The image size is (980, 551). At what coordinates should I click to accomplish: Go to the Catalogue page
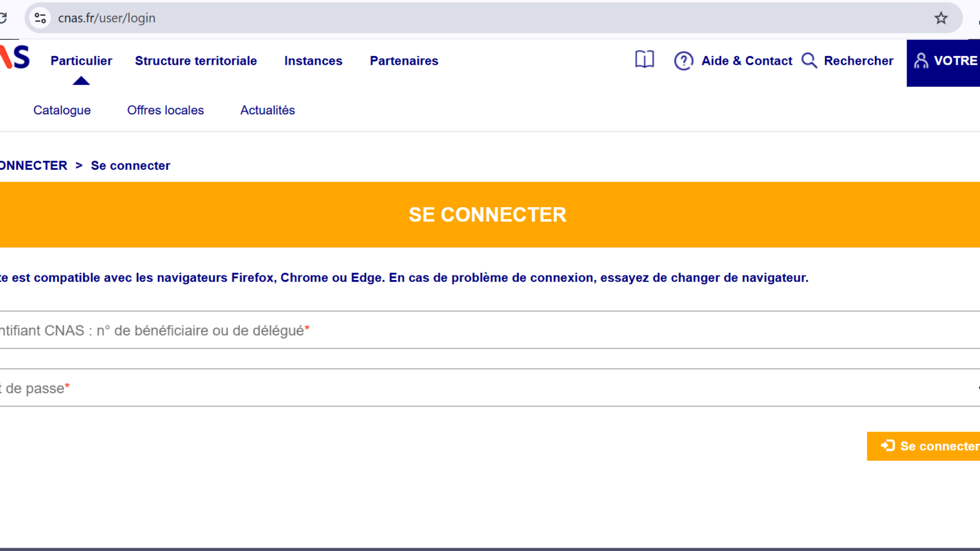62,110
